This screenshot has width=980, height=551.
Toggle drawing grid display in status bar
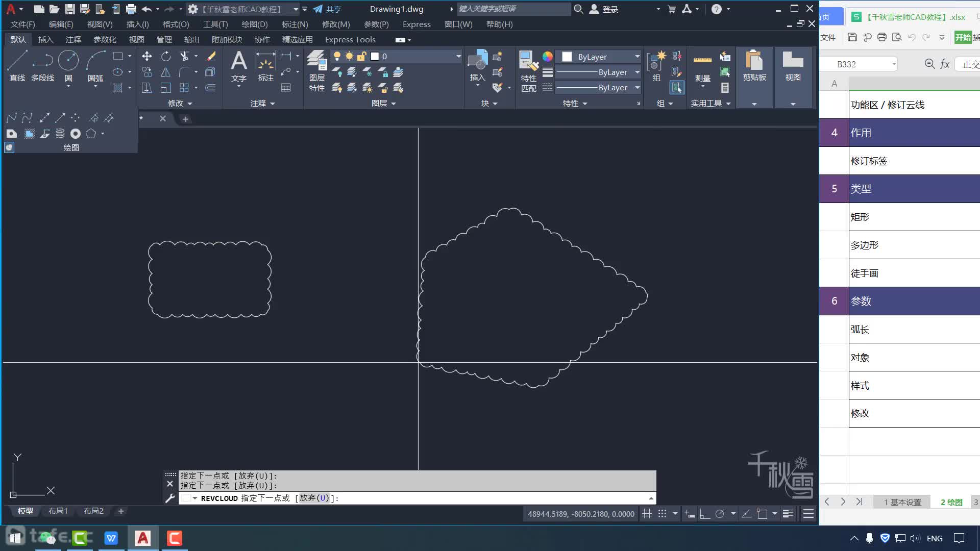[x=647, y=514]
